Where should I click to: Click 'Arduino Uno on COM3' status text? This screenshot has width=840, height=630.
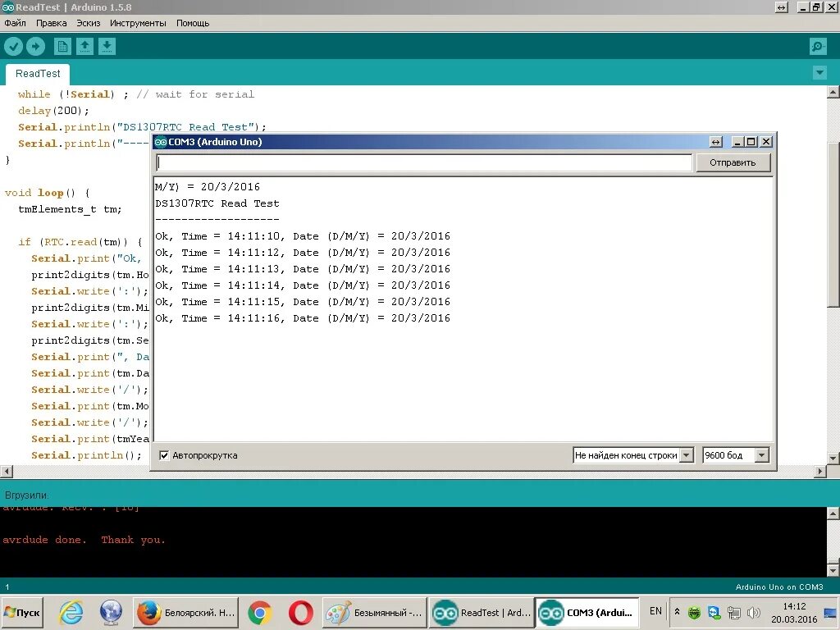(x=779, y=587)
